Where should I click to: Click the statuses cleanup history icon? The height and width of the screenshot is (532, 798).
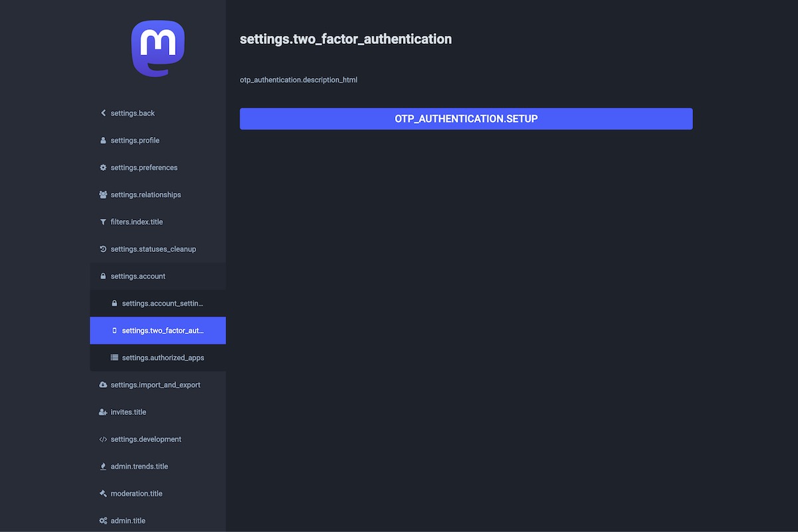(103, 249)
